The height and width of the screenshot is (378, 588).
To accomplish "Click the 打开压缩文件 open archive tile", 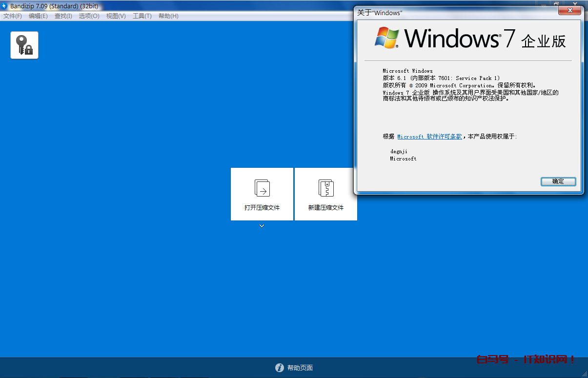I will (262, 194).
